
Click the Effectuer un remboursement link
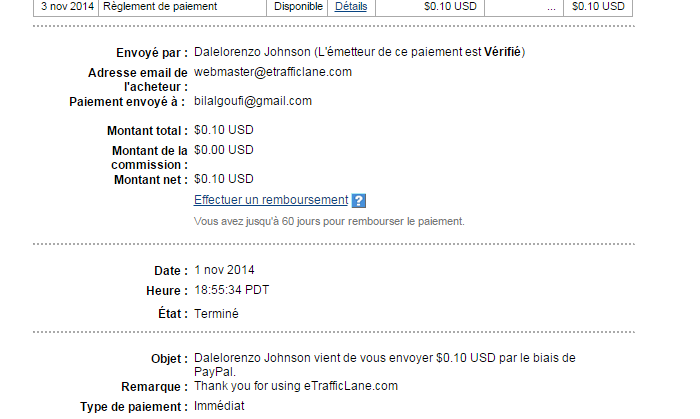[271, 200]
